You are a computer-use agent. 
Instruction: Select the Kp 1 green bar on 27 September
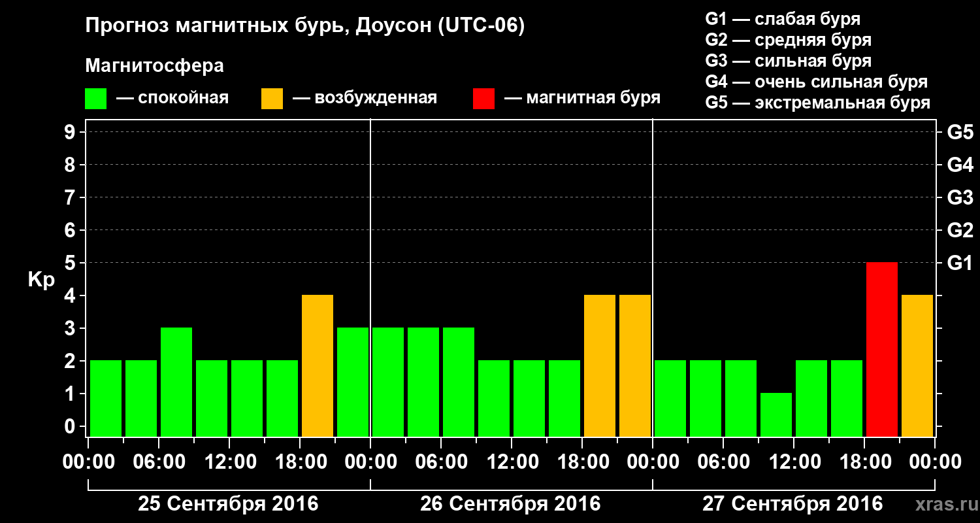pos(776,414)
